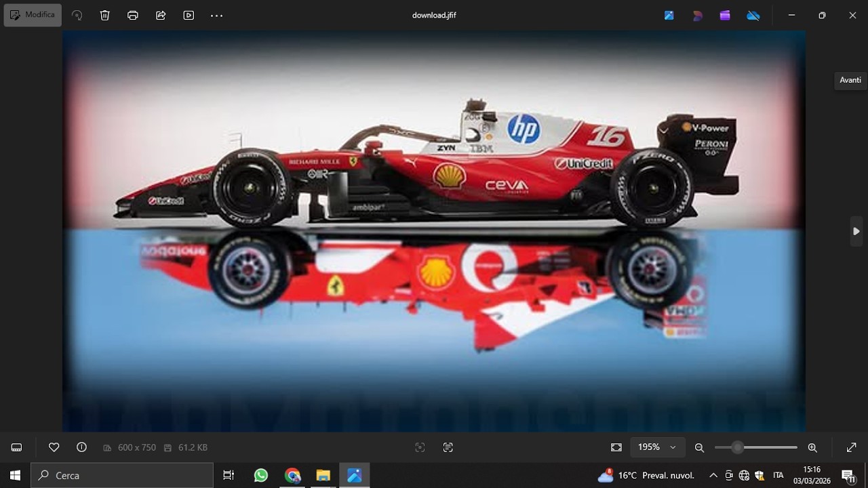868x488 pixels.
Task: Rotate the image with rotate icon
Action: pyautogui.click(x=77, y=15)
